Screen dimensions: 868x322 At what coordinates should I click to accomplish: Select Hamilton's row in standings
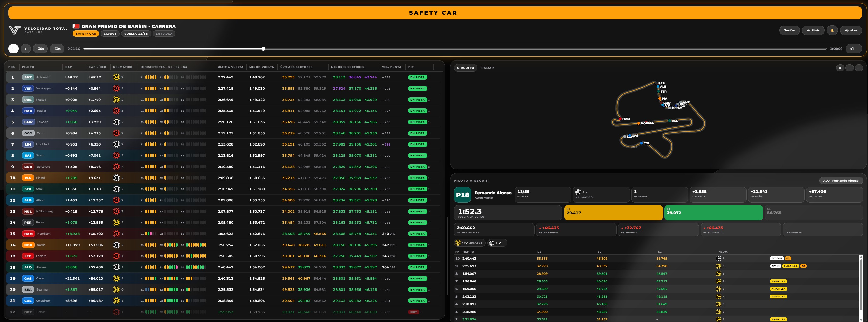click(x=223, y=233)
